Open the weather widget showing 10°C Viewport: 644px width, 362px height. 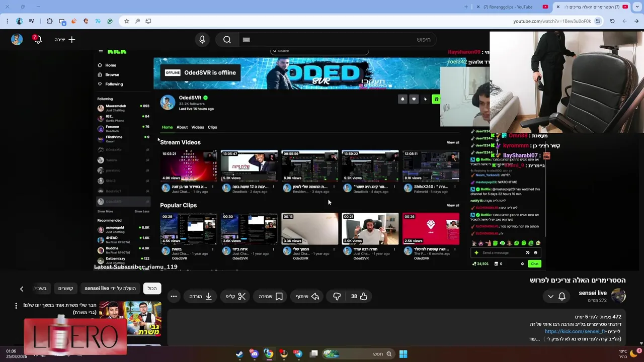[629, 354]
